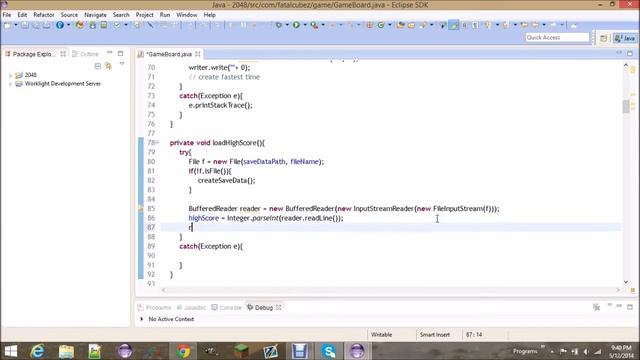Open File Explorer from the taskbar

(67, 351)
